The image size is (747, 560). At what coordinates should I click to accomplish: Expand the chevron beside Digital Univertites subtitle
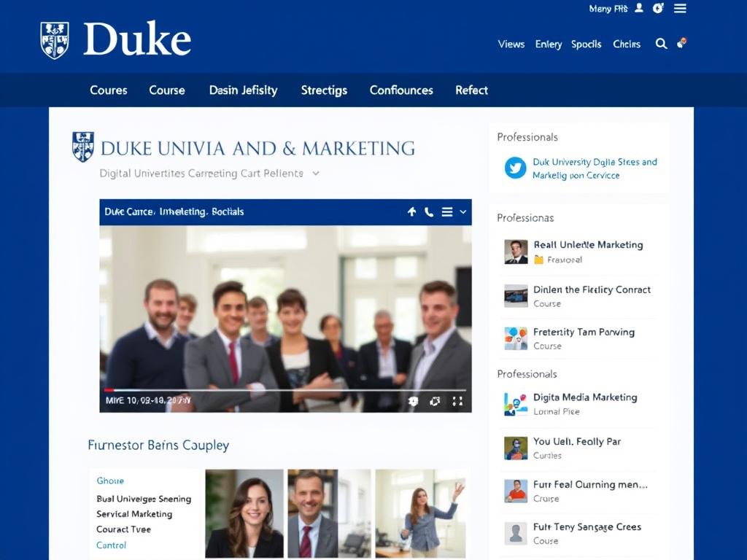point(316,174)
